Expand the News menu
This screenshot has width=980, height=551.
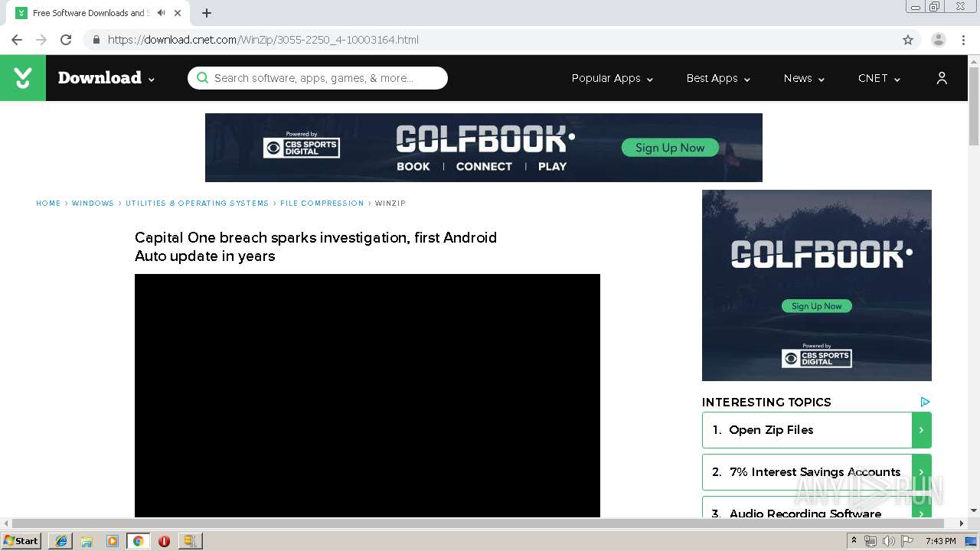tap(804, 78)
